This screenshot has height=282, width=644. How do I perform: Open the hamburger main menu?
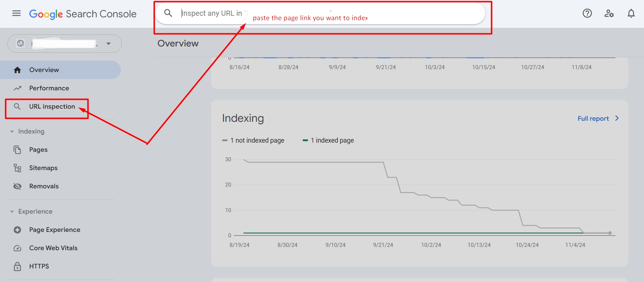(x=16, y=14)
